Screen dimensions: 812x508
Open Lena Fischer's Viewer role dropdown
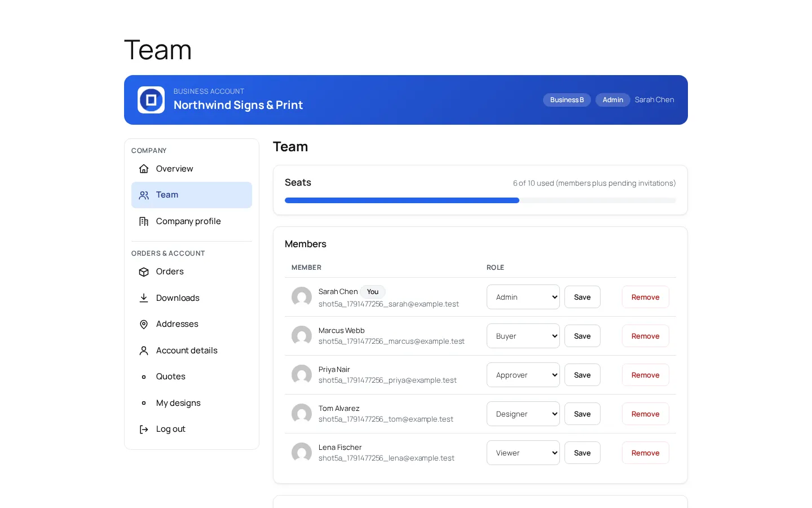pyautogui.click(x=523, y=453)
